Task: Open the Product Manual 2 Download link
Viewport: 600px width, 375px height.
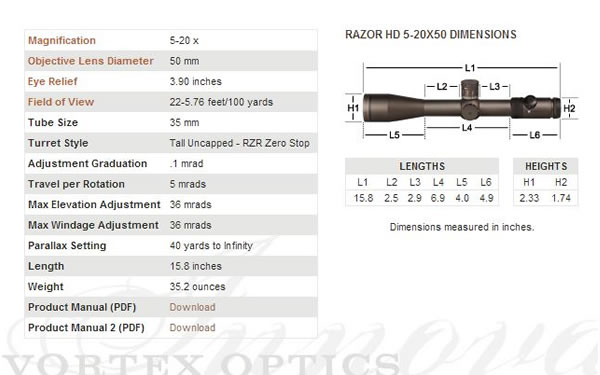Action: [x=192, y=328]
